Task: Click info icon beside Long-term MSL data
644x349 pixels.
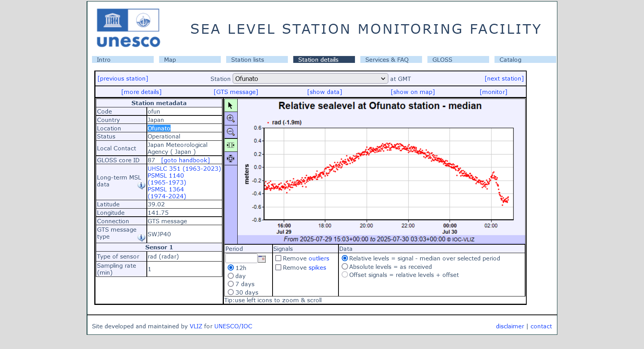Action: (141, 186)
